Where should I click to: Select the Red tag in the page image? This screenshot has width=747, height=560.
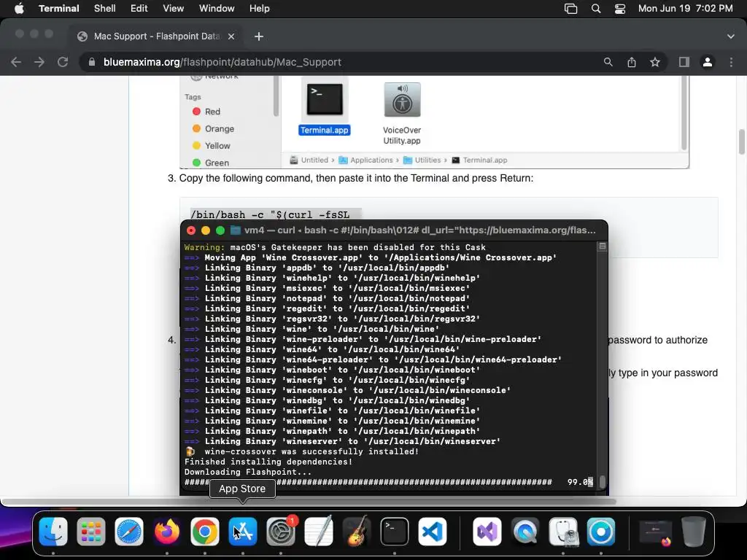[206, 112]
